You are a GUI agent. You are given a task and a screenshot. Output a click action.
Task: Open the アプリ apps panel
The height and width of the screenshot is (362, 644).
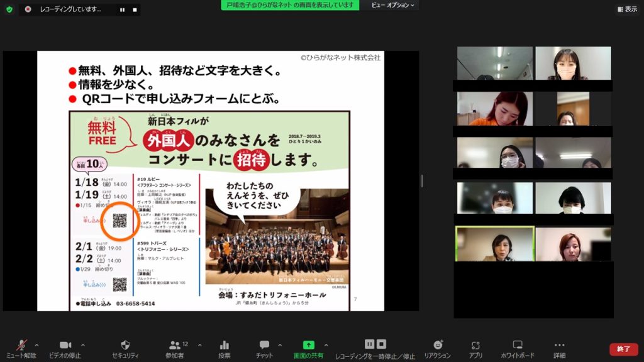coord(475,349)
